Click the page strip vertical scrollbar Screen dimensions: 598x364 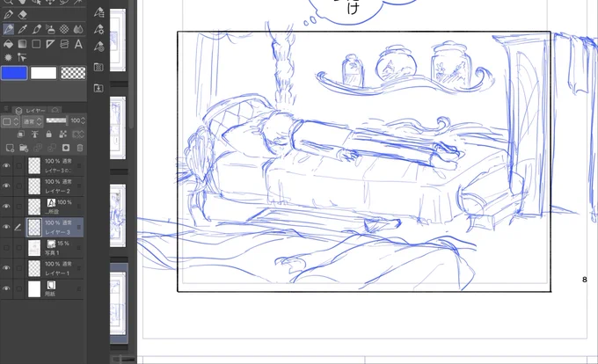point(132,65)
